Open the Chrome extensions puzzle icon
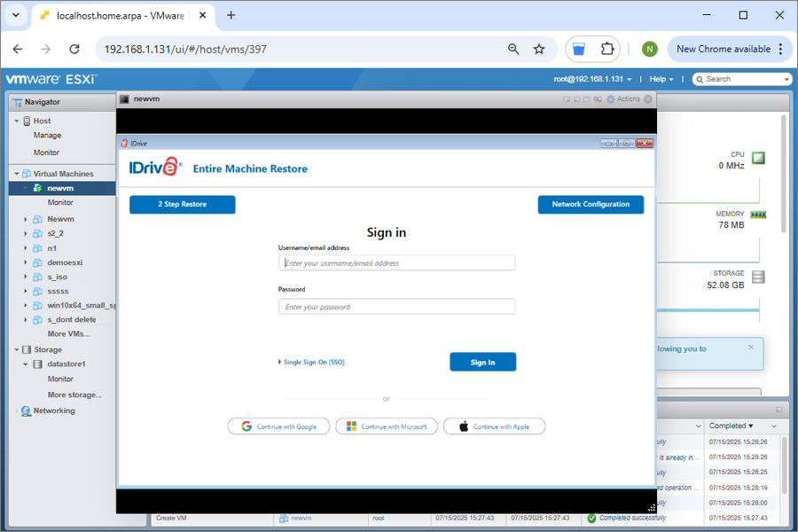798x532 pixels. 607,50
